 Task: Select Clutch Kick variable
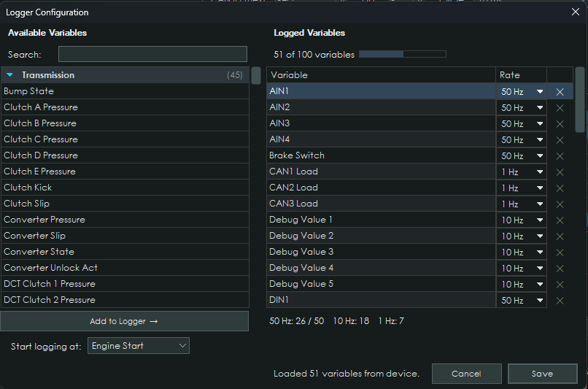click(125, 188)
